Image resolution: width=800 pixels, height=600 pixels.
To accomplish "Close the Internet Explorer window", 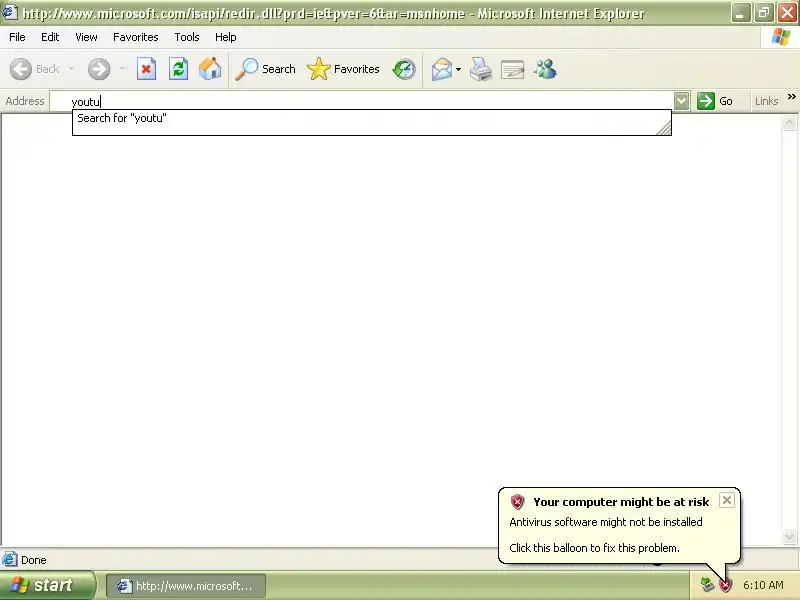I will coord(787,13).
